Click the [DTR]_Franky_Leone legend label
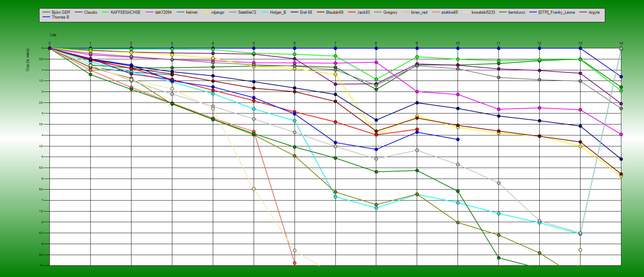This screenshot has width=644, height=277. click(x=556, y=12)
